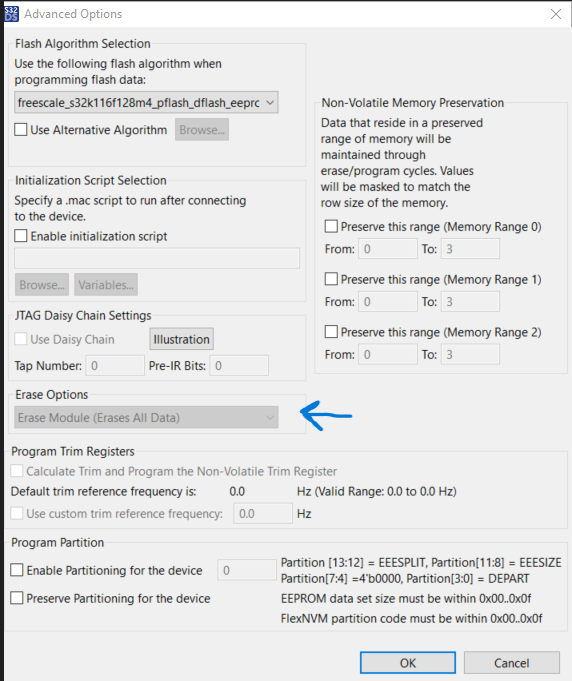Click the 'Initialization Script Selection' heading

click(x=90, y=180)
